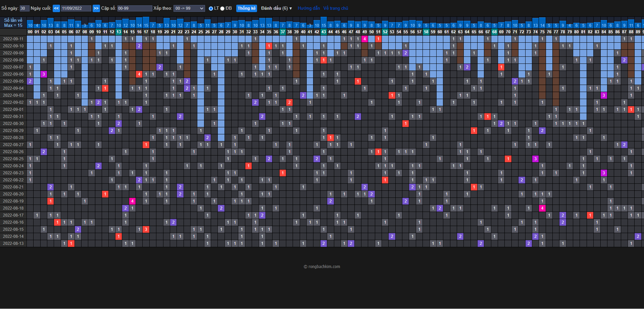This screenshot has height=309, width=644.
Task: Click column header 89
Action: (638, 32)
